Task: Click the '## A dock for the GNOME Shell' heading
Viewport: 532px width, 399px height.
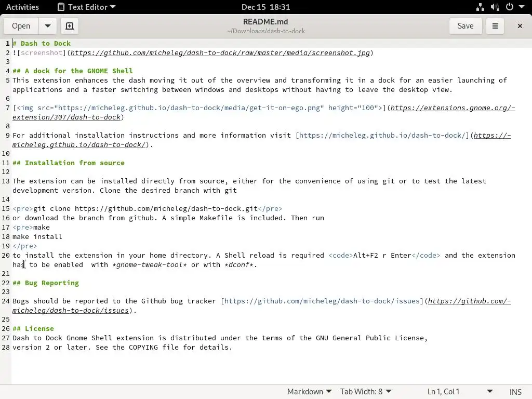Action: [73, 71]
